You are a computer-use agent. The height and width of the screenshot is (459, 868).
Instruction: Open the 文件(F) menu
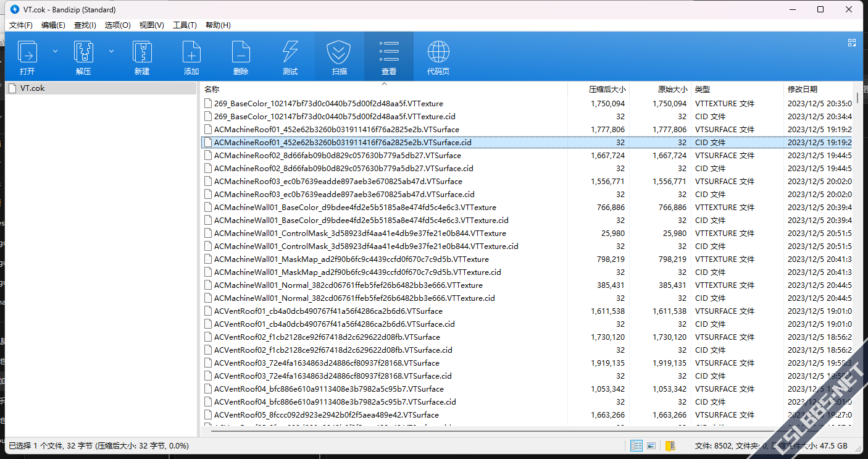click(20, 25)
